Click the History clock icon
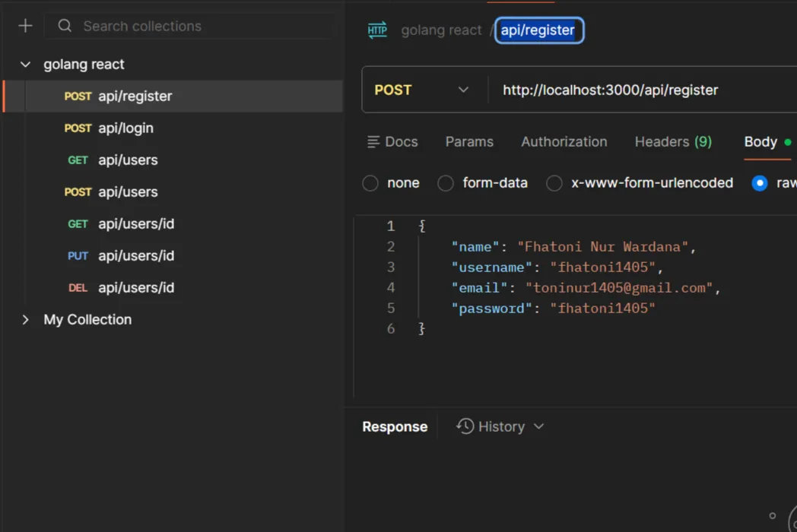 (x=465, y=426)
